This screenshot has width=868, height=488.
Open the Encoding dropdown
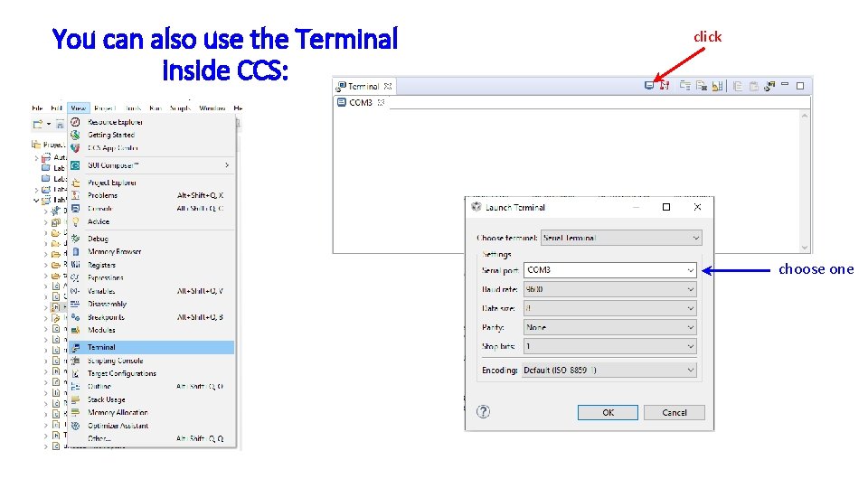609,371
